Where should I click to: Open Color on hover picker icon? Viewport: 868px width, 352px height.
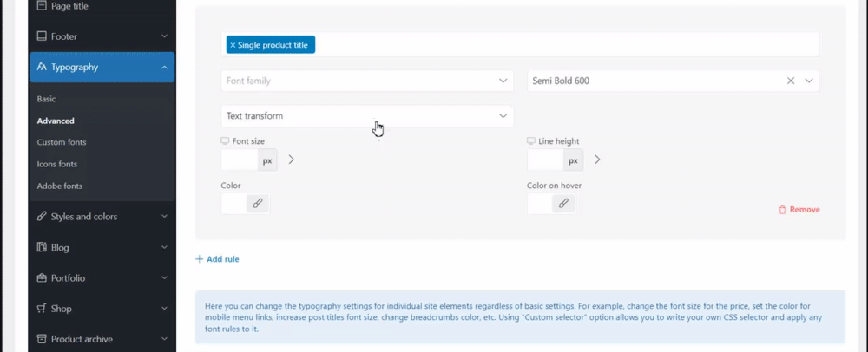pos(563,204)
